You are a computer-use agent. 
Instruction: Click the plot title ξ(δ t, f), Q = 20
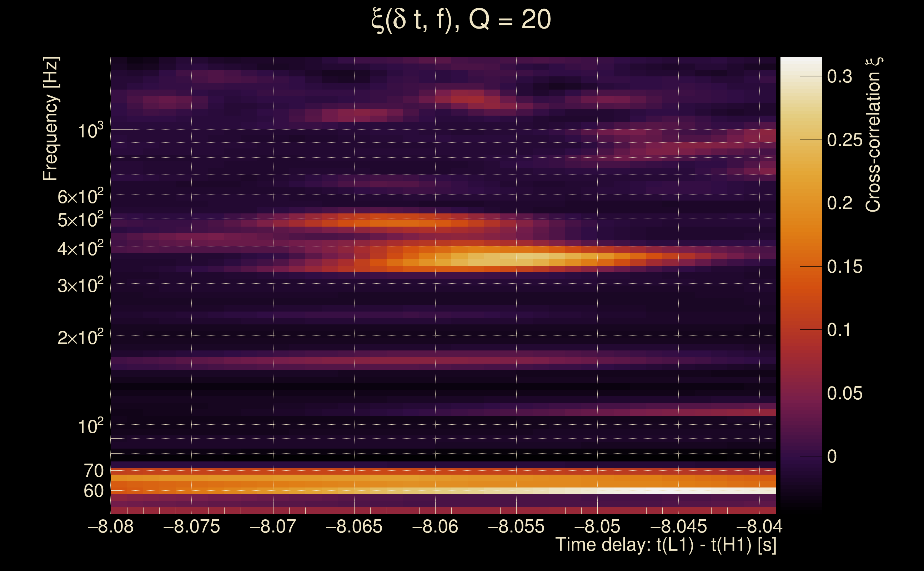point(461,20)
